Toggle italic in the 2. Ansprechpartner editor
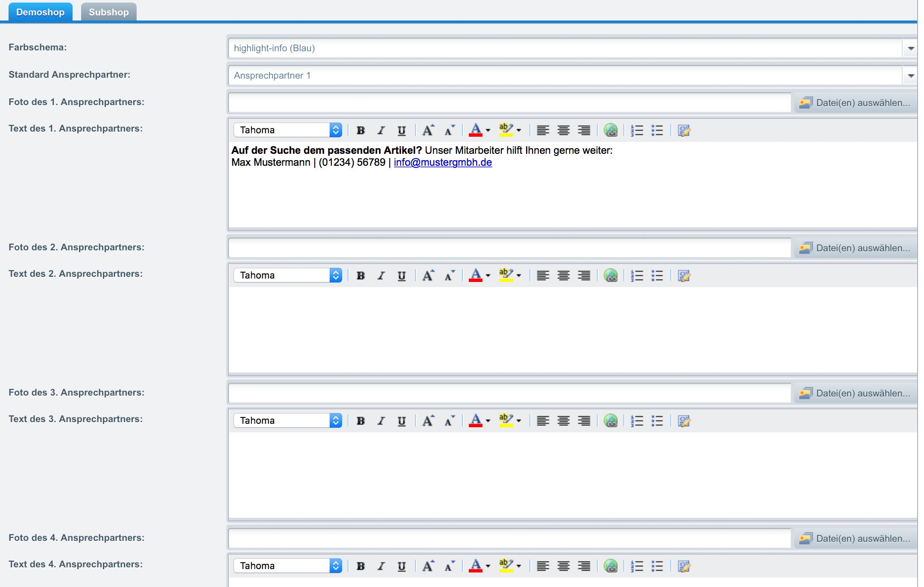924x587 pixels. 381,276
